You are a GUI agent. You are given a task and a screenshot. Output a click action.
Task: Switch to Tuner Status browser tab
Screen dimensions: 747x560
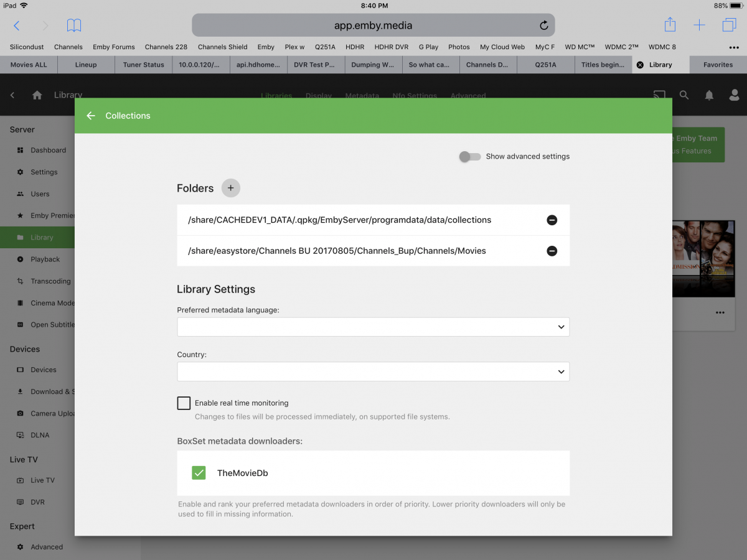(x=143, y=65)
